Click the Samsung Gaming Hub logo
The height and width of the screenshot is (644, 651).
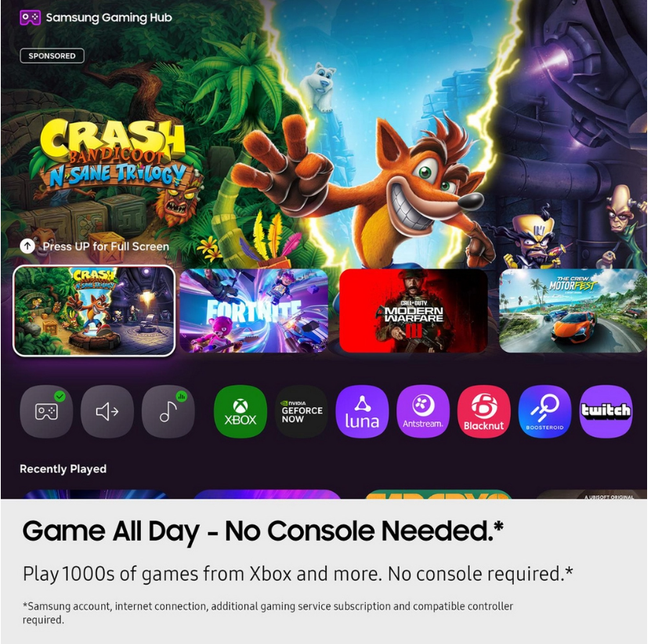coord(31,17)
